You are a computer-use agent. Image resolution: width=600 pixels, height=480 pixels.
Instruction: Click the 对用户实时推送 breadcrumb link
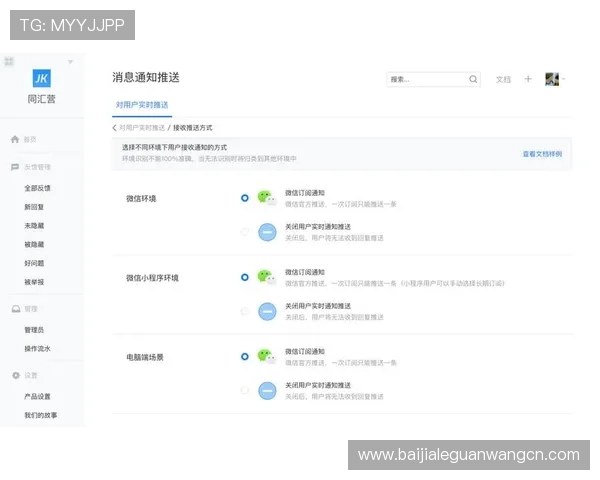point(142,128)
